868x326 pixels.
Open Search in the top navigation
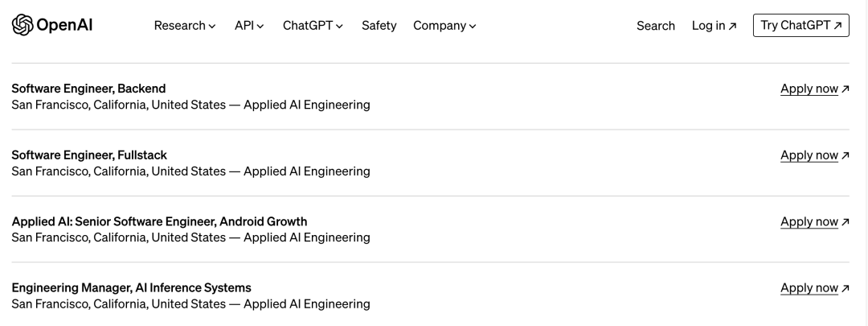tap(655, 26)
